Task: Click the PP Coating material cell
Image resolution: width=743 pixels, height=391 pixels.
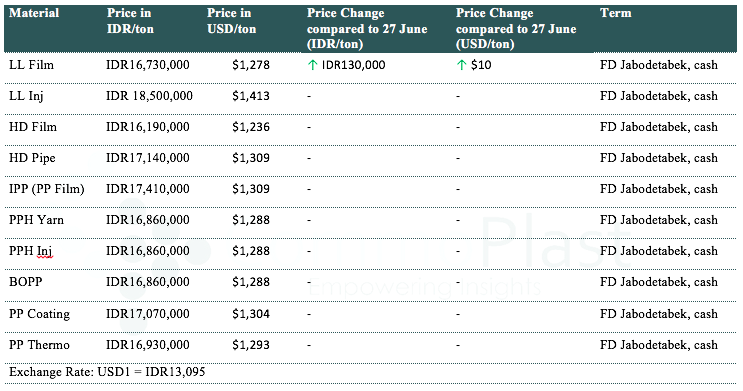Action: point(39,314)
